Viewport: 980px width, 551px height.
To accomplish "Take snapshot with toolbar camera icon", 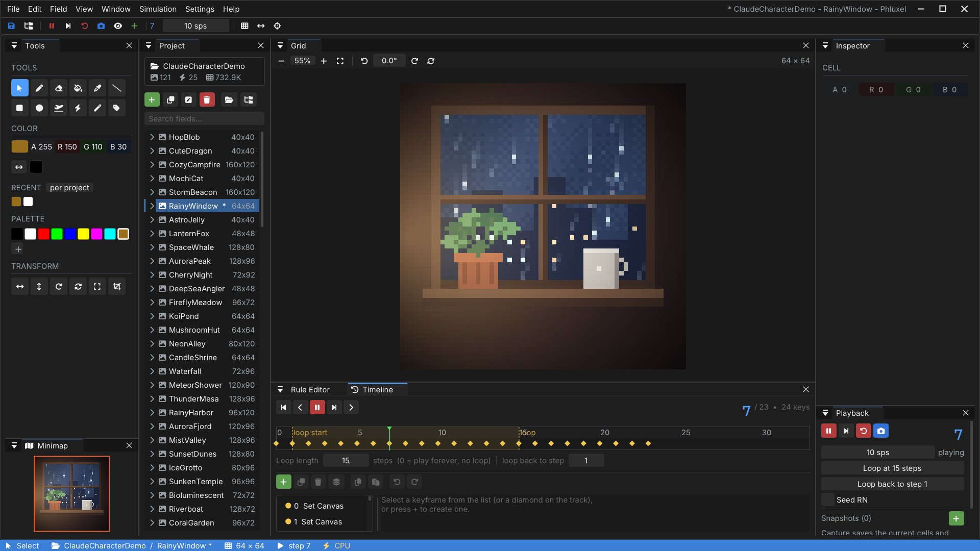I will [x=101, y=26].
